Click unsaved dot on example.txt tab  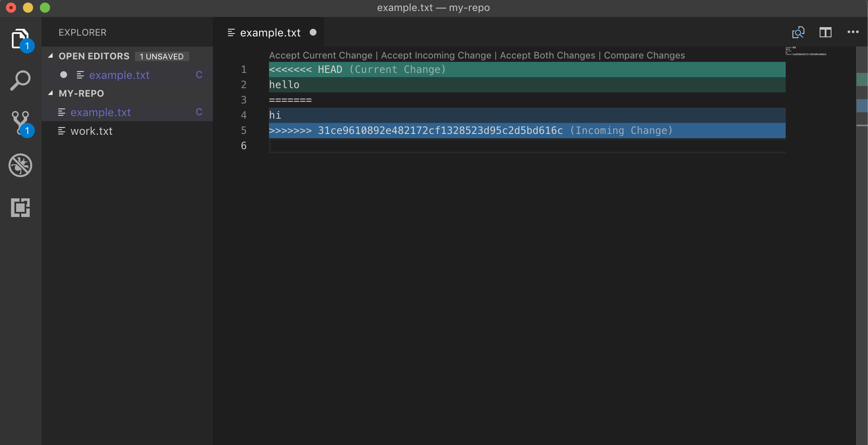tap(313, 33)
